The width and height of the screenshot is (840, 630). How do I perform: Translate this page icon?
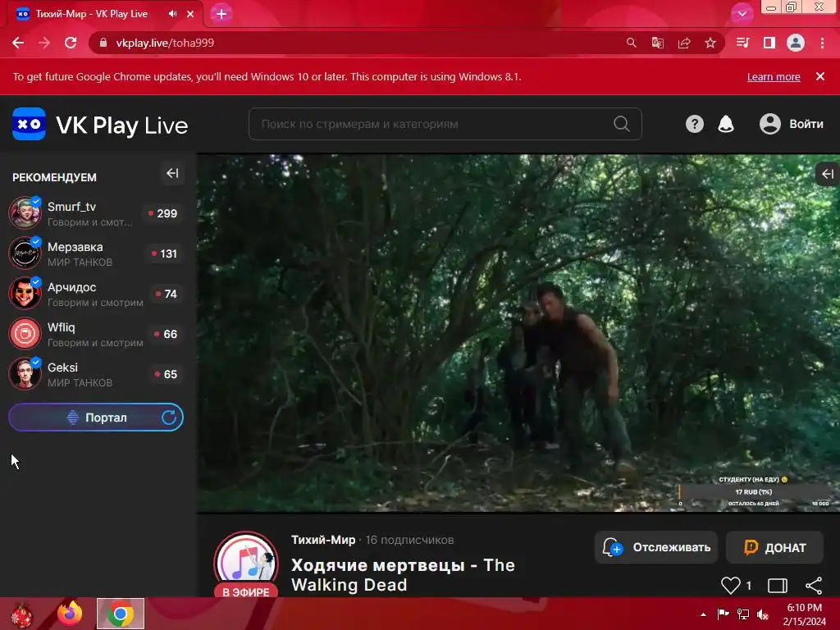coord(658,43)
